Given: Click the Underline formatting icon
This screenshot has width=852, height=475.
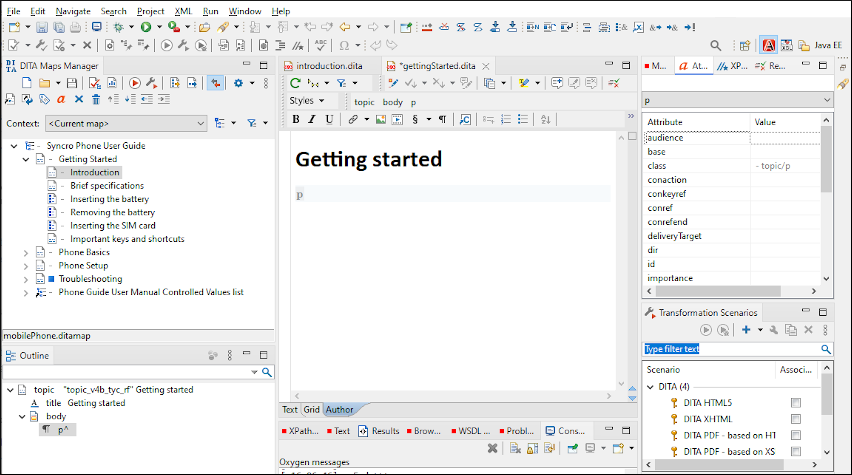Looking at the screenshot, I should pyautogui.click(x=328, y=119).
